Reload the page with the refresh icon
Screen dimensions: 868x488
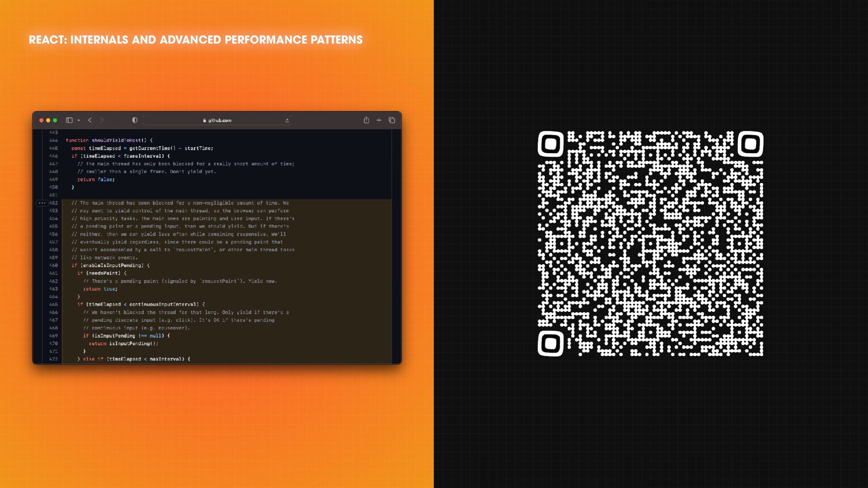287,121
